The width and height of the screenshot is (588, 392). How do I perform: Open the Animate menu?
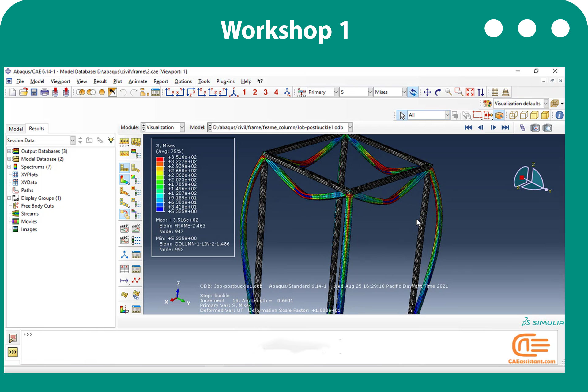(138, 81)
